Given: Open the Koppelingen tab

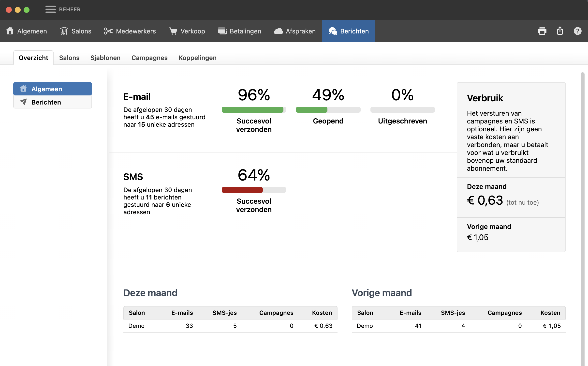Looking at the screenshot, I should point(197,58).
